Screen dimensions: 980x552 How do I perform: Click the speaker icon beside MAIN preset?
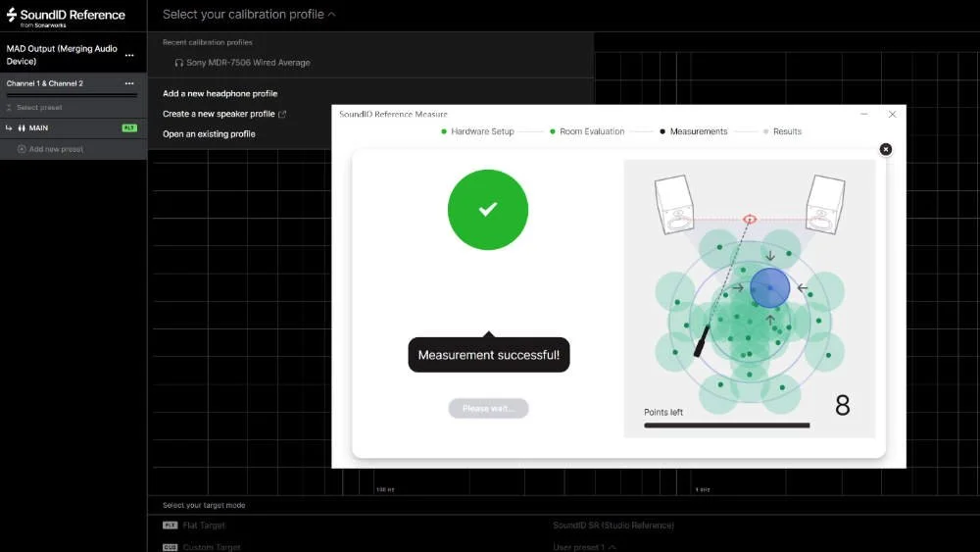pos(22,128)
